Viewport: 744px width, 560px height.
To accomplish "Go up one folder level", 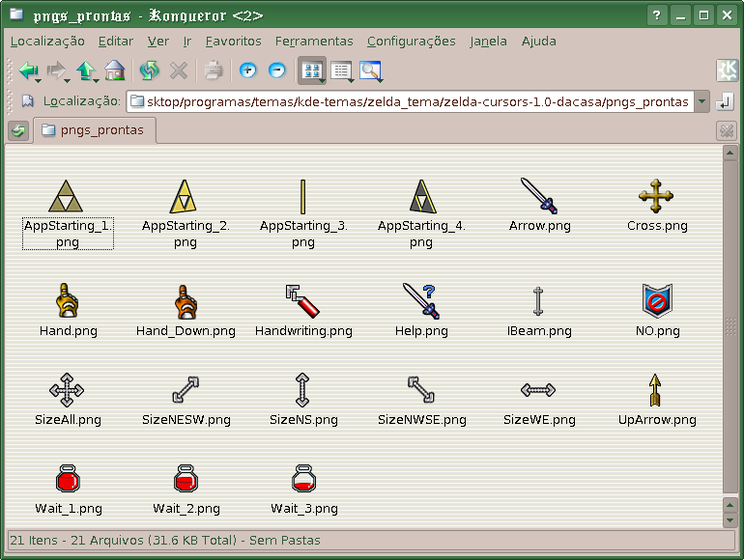I will (x=85, y=70).
